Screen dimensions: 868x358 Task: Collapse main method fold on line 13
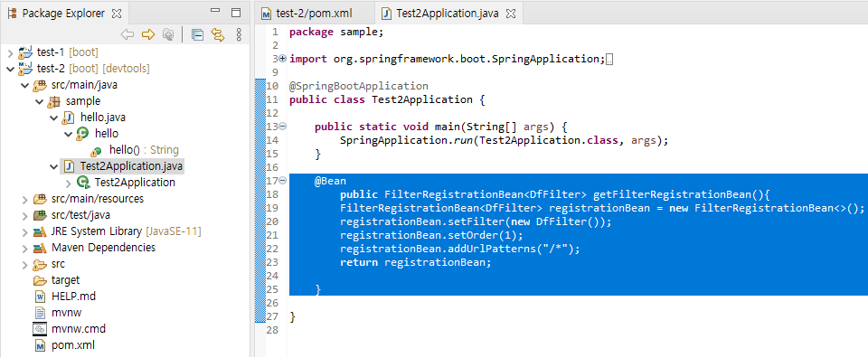(283, 127)
